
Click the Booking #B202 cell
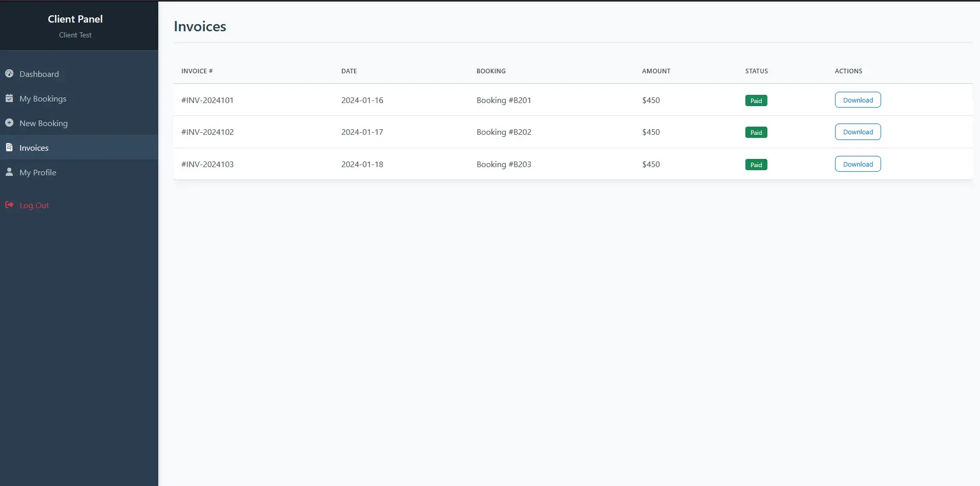click(504, 132)
